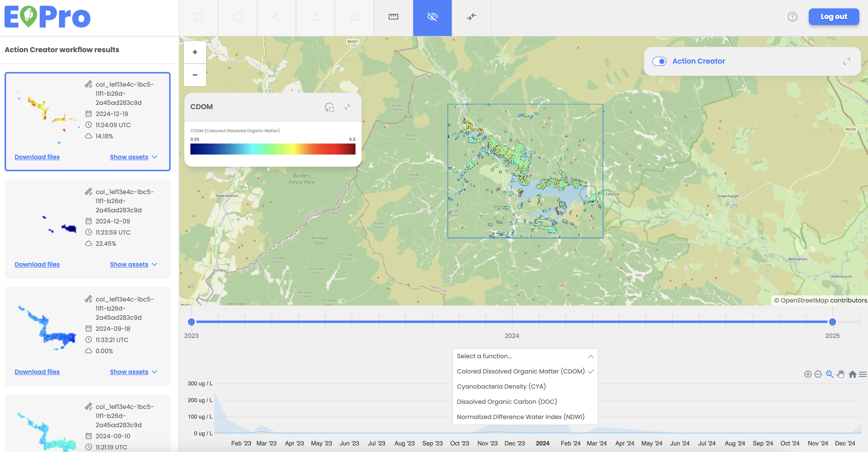
Task: Open the help question mark icon
Action: coord(792,17)
